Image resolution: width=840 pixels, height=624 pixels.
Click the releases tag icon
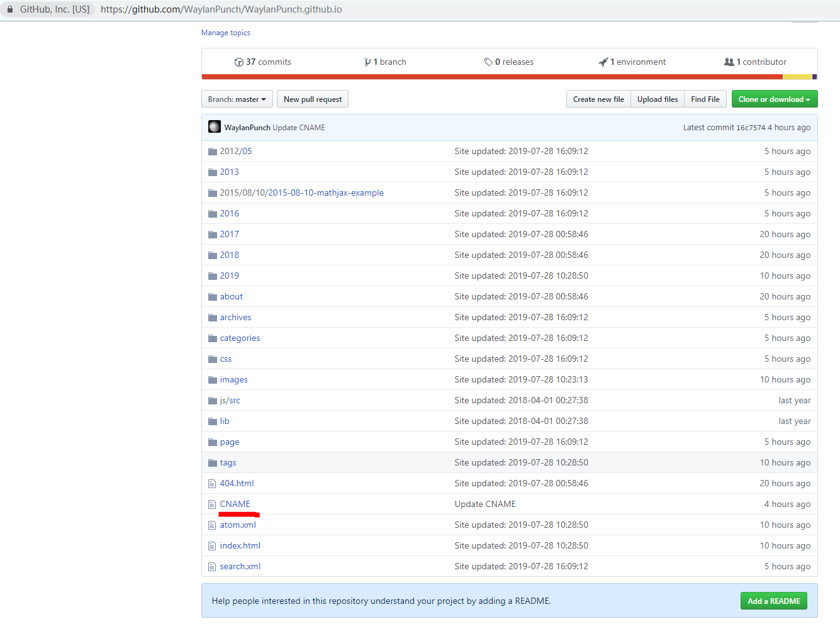(488, 62)
